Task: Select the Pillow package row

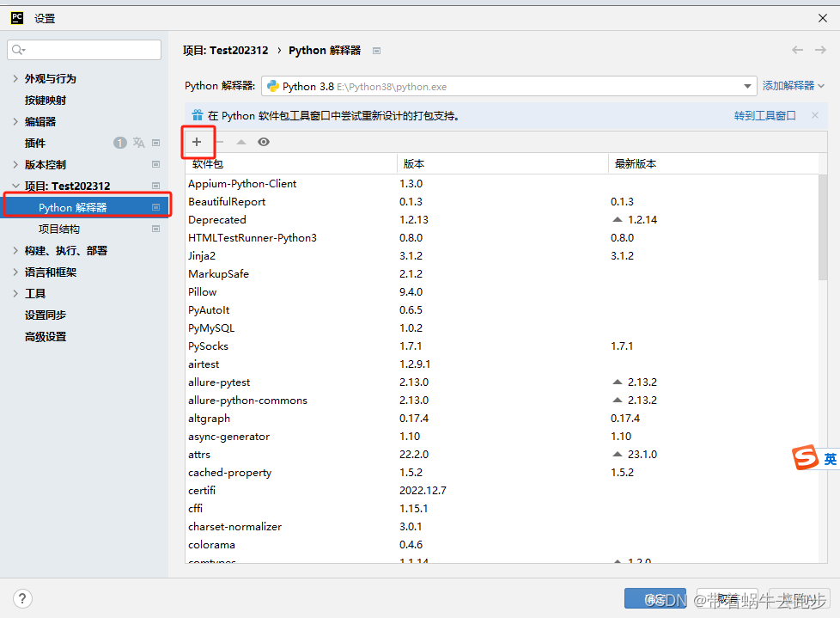Action: [x=502, y=291]
